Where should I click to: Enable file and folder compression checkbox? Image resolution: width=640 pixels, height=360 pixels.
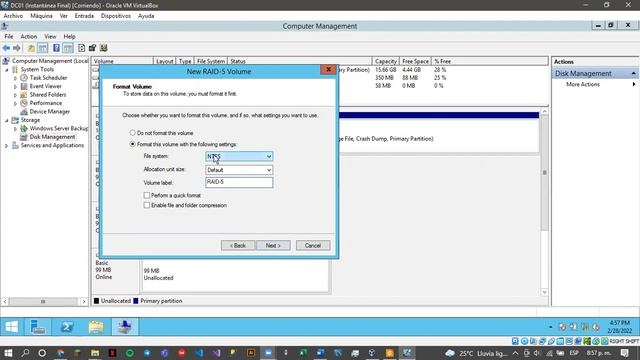click(x=147, y=205)
